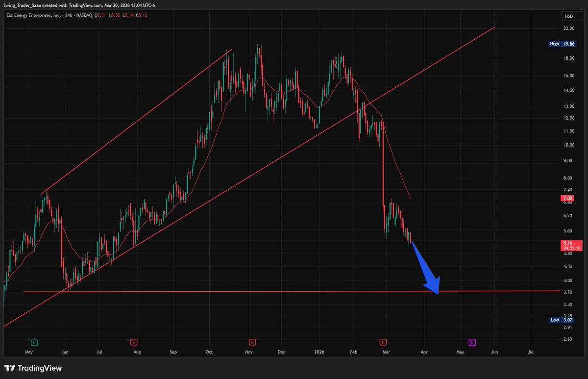Click the High 19.86 price label
Viewport: 588px width, 379px height.
pos(562,44)
